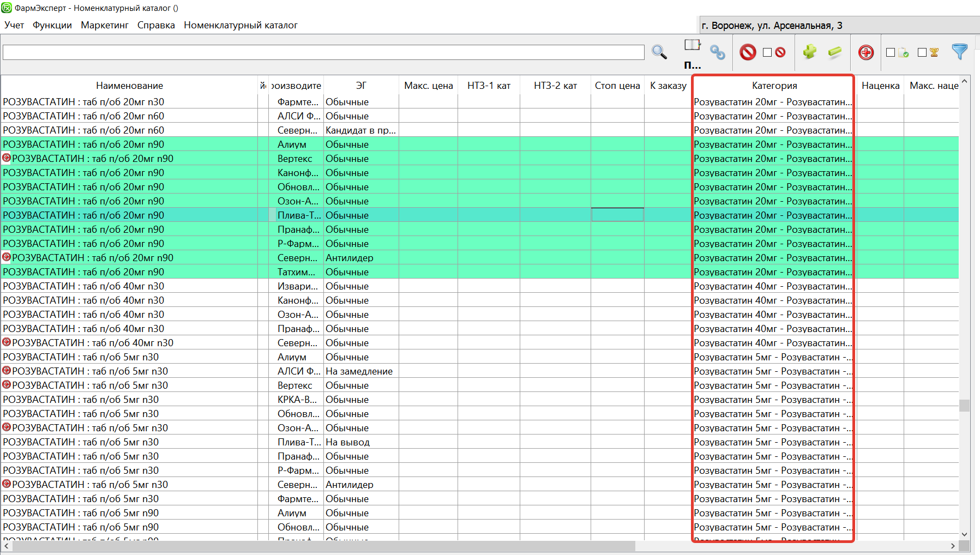Sort by the Категория column header
This screenshot has height=555, width=980.
click(774, 86)
